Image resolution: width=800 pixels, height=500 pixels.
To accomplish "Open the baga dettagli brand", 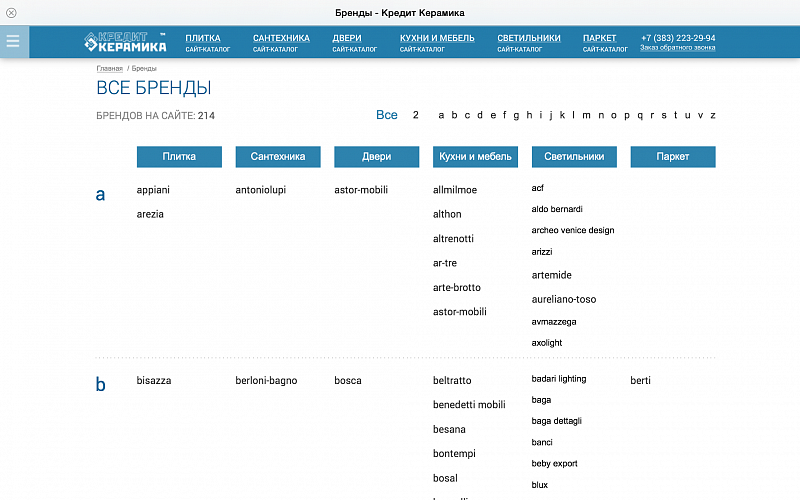I will point(557,421).
